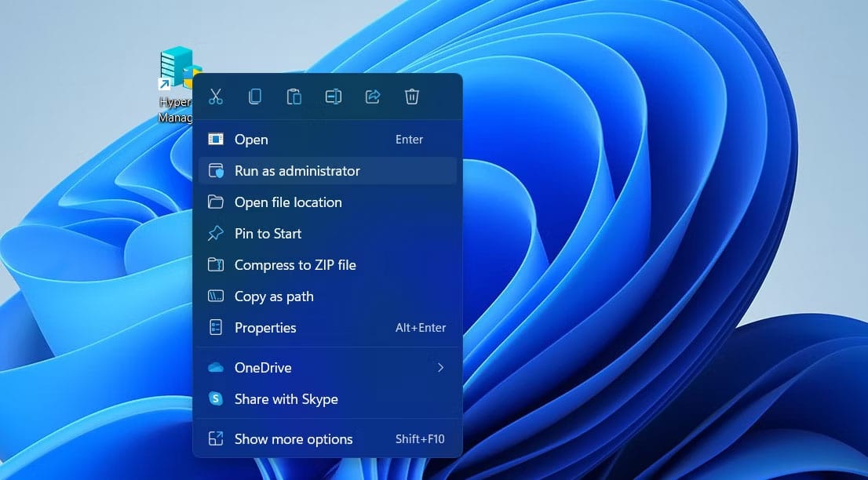Click the Rename icon in context menu

coord(334,96)
